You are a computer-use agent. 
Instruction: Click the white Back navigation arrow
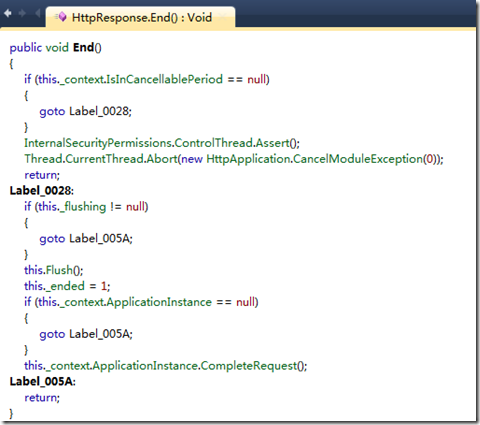8,13
